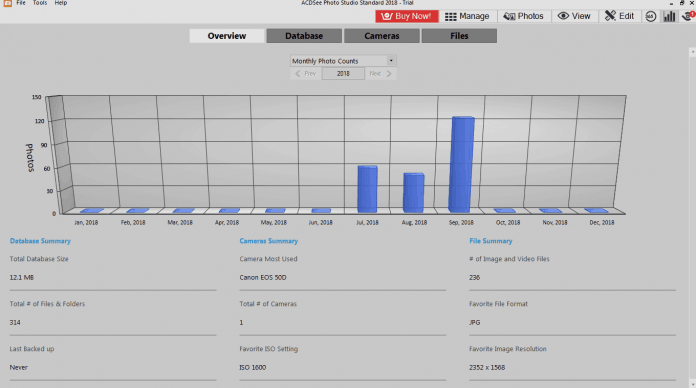Open the Files tab
The height and width of the screenshot is (388, 696).
point(459,36)
